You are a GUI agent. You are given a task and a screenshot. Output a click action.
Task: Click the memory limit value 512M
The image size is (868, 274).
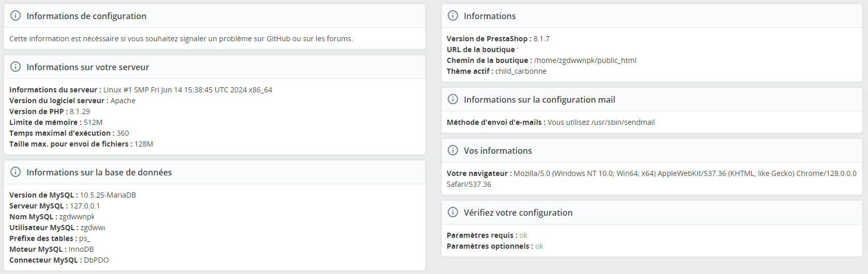(93, 122)
